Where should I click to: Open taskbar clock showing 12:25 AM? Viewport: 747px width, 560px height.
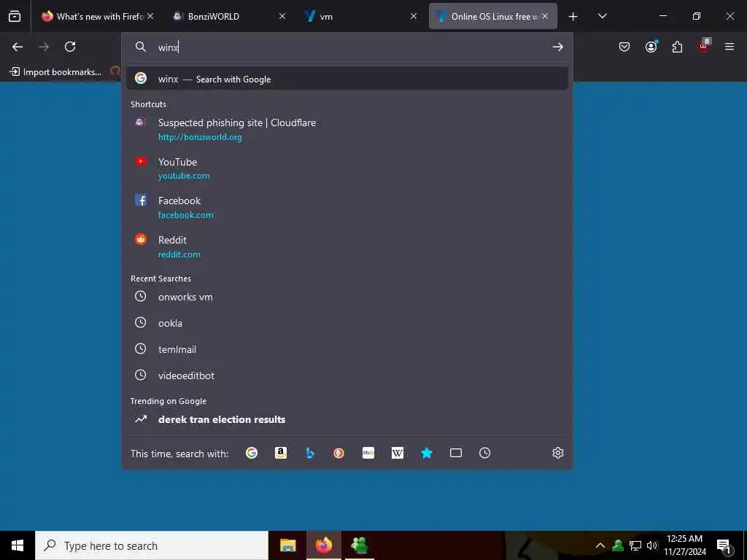tap(684, 545)
